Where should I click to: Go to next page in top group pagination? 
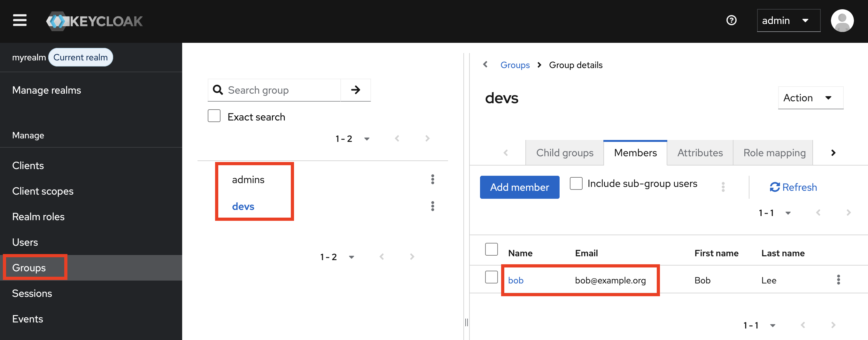(427, 138)
